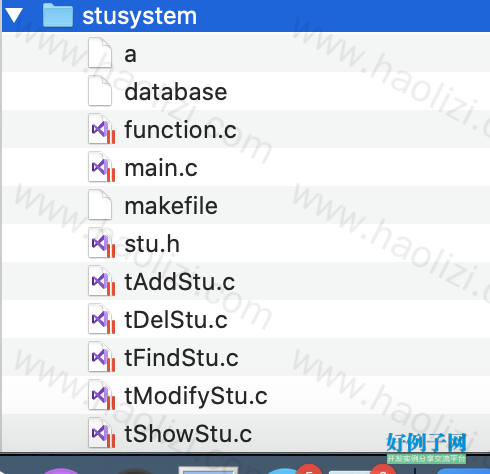Select the tModifyStu.c file name
Image resolution: width=490 pixels, height=474 pixels.
point(196,397)
